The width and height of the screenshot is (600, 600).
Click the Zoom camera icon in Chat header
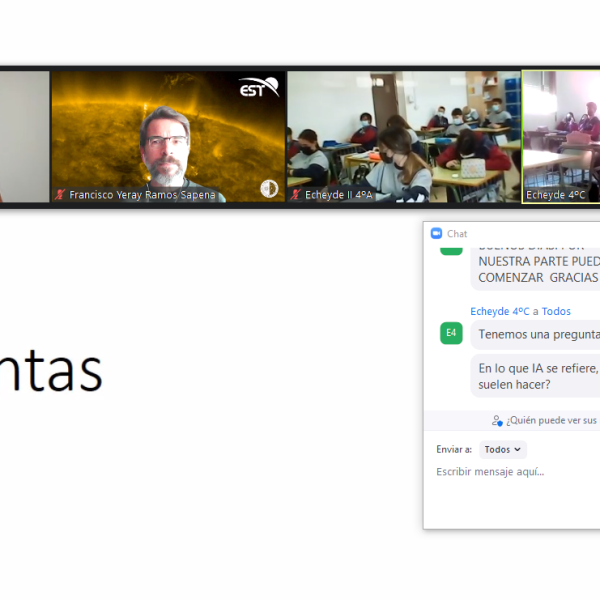[x=436, y=233]
